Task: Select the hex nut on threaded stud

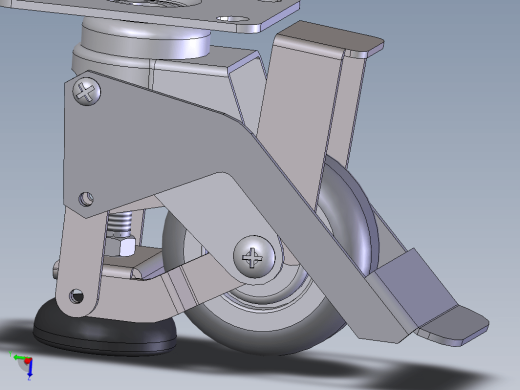Action: point(120,245)
